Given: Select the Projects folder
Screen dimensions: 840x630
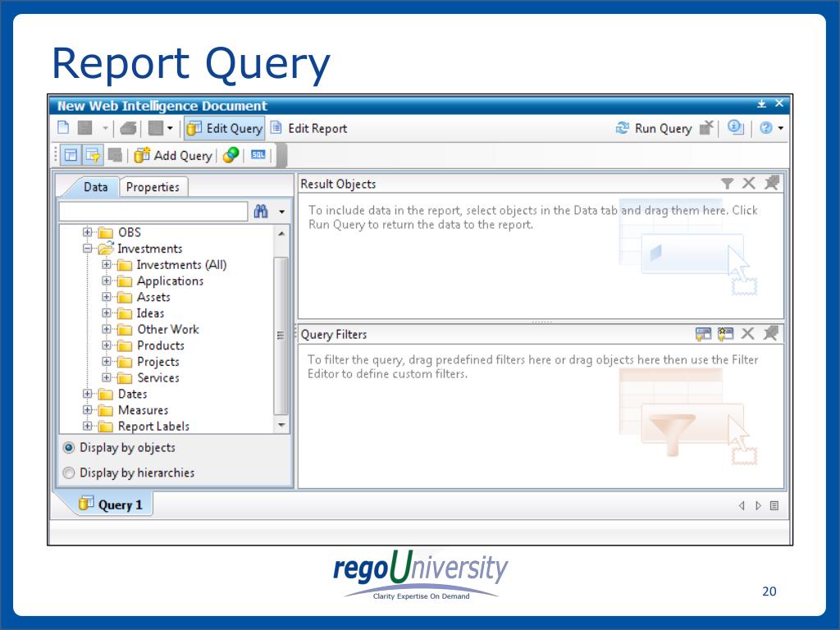Looking at the screenshot, I should (157, 362).
